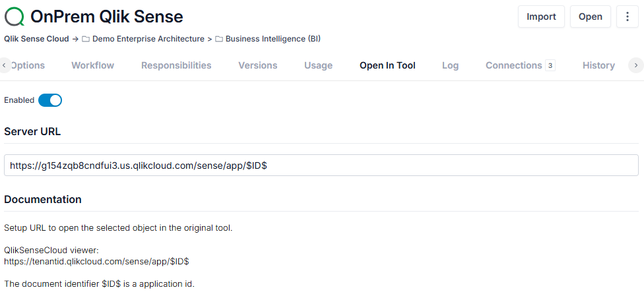Click the 'QlikSenseCloud viewer:' text
Image resolution: width=644 pixels, height=298 pixels.
point(51,250)
